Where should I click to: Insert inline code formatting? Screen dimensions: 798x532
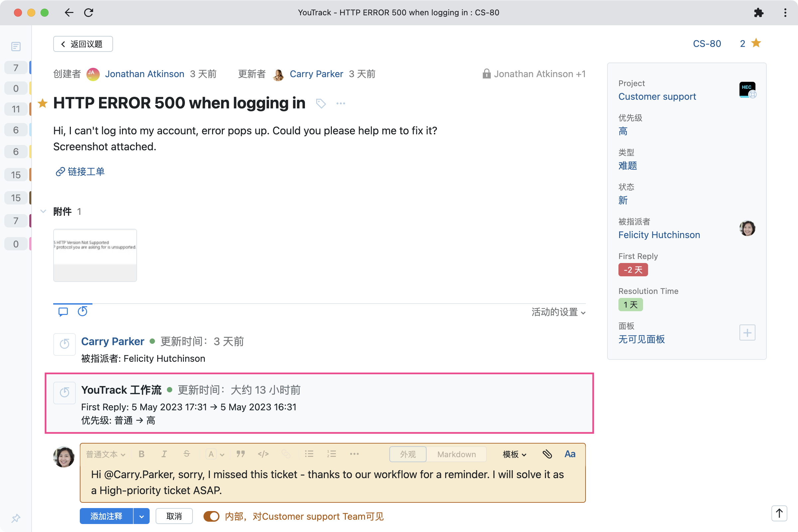pos(263,454)
